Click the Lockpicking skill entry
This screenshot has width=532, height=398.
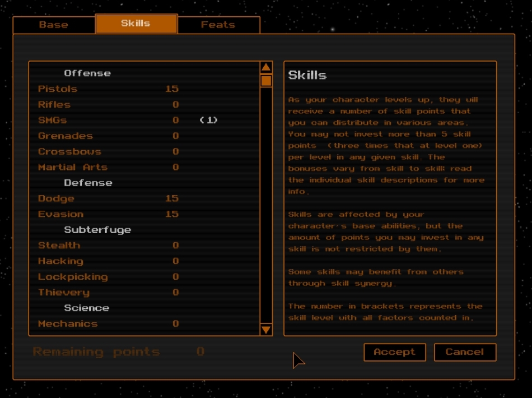(73, 277)
